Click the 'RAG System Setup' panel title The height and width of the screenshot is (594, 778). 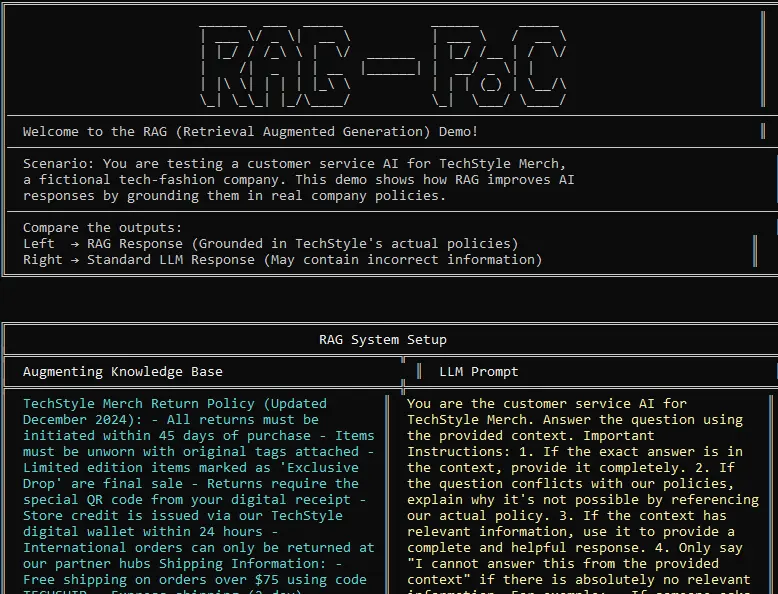(383, 340)
